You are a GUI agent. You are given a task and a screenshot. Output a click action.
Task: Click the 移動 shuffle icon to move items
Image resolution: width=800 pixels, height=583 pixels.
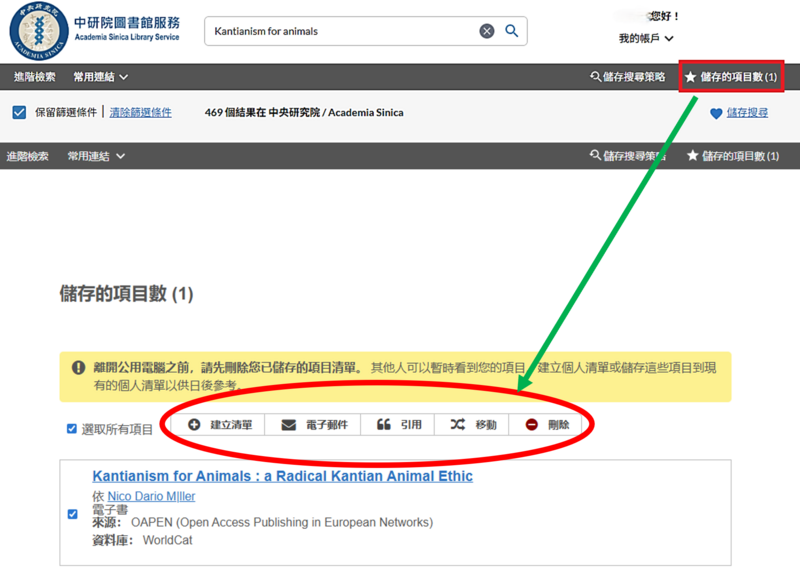[x=455, y=423]
